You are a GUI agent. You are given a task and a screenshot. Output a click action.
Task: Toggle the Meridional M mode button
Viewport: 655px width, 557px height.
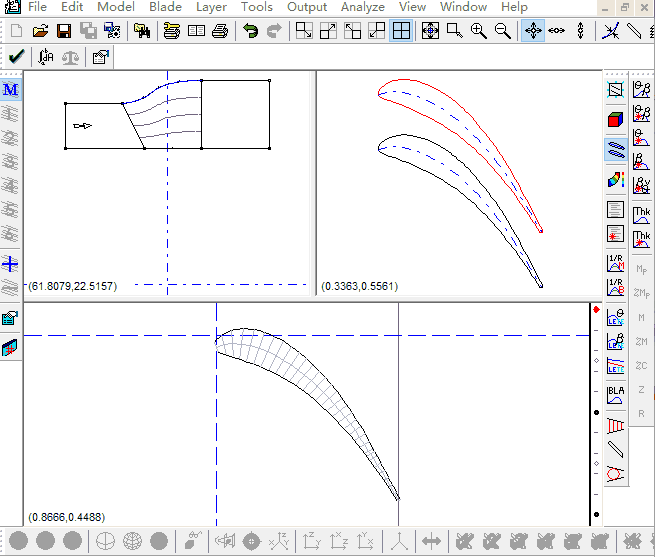(x=11, y=90)
